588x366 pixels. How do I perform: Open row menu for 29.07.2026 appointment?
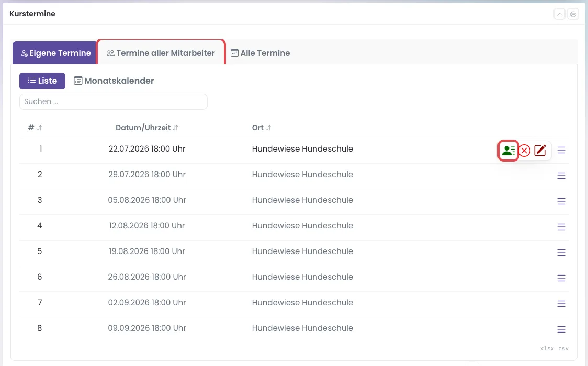pyautogui.click(x=561, y=176)
